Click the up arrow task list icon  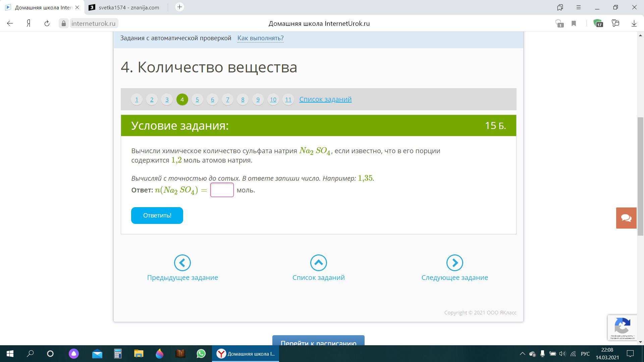pyautogui.click(x=318, y=263)
